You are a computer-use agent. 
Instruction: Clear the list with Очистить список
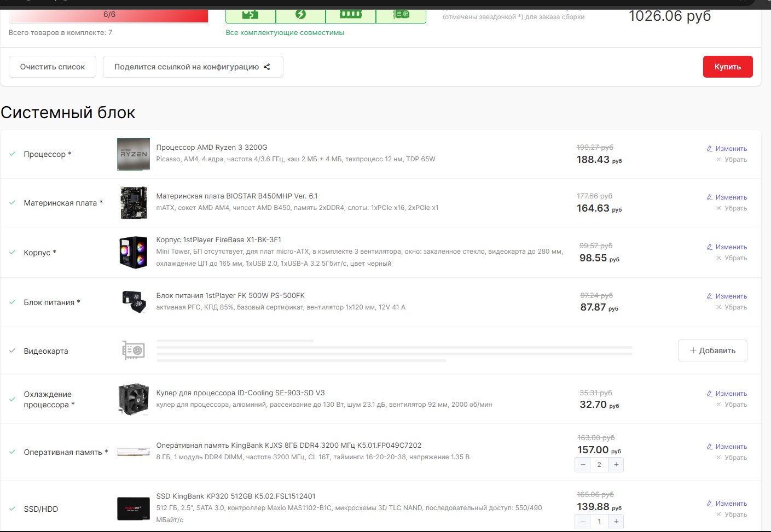pos(53,67)
